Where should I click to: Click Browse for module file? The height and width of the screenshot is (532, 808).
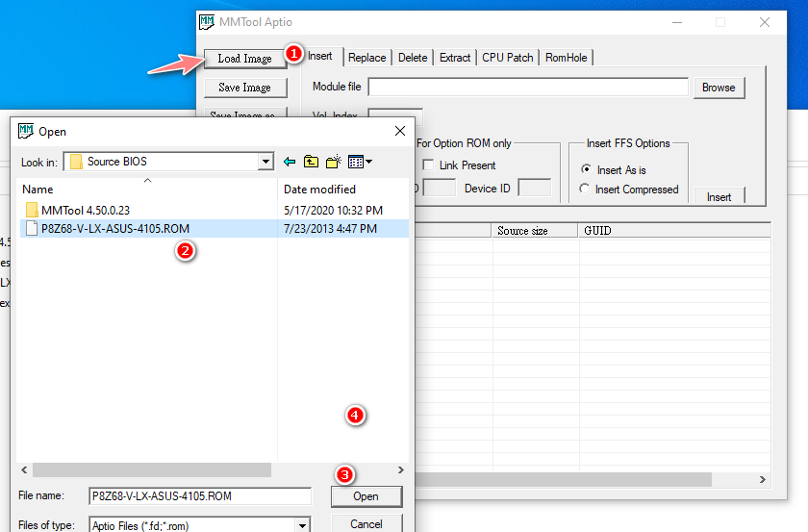719,88
